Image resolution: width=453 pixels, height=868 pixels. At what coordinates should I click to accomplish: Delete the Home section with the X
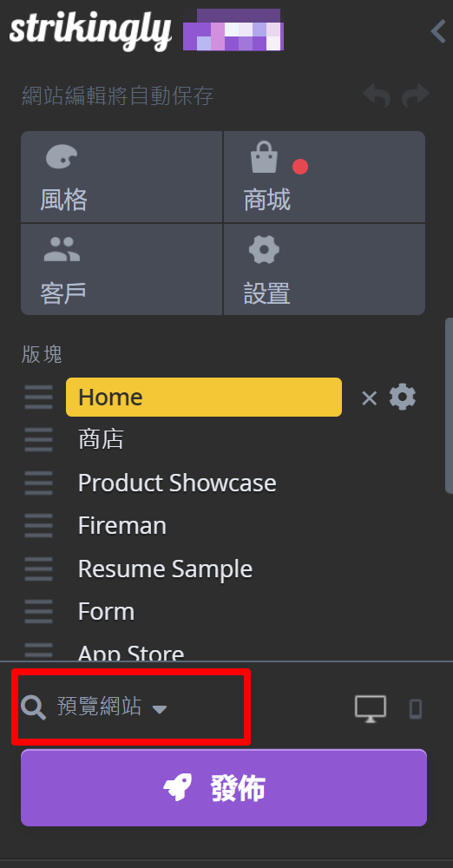tap(370, 398)
